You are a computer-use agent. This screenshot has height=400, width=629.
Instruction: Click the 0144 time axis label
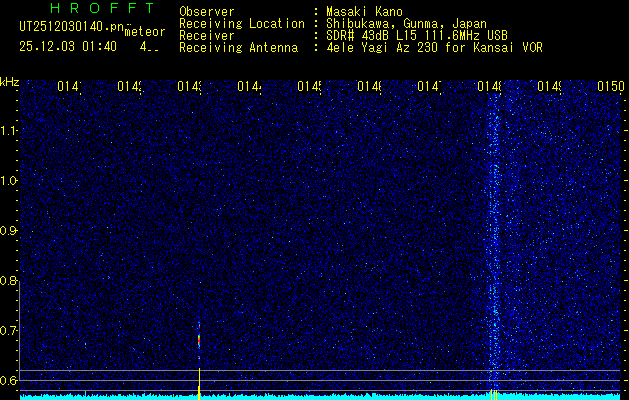249,86
